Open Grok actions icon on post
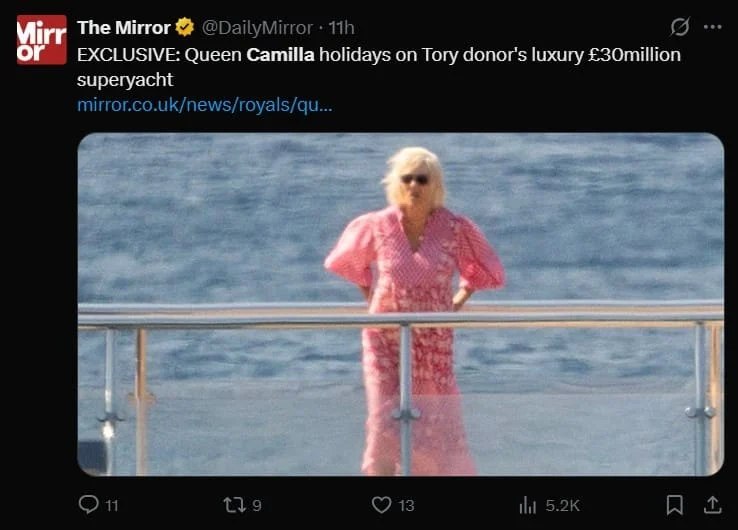The width and height of the screenshot is (738, 530). click(x=680, y=27)
